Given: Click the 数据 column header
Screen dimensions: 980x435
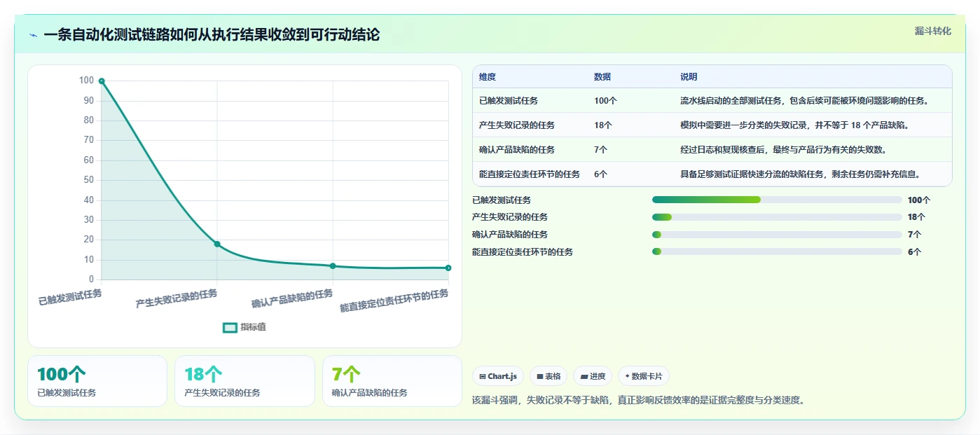Looking at the screenshot, I should click(602, 77).
